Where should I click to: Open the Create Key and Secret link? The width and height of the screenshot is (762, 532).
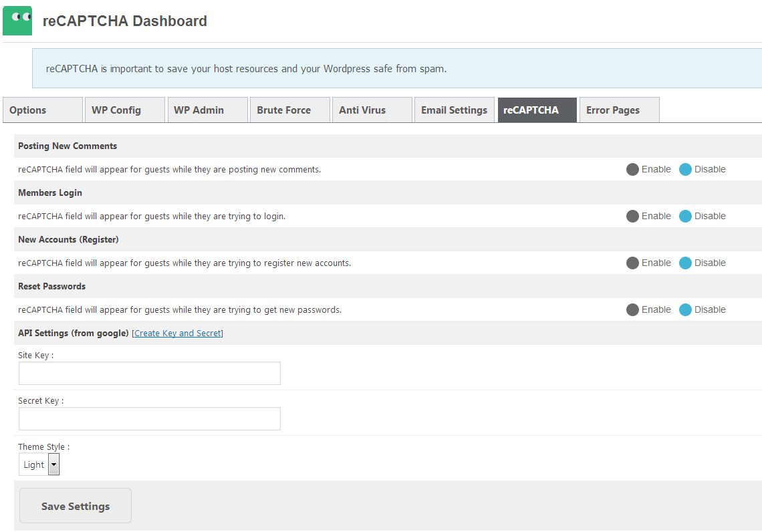[x=177, y=334]
